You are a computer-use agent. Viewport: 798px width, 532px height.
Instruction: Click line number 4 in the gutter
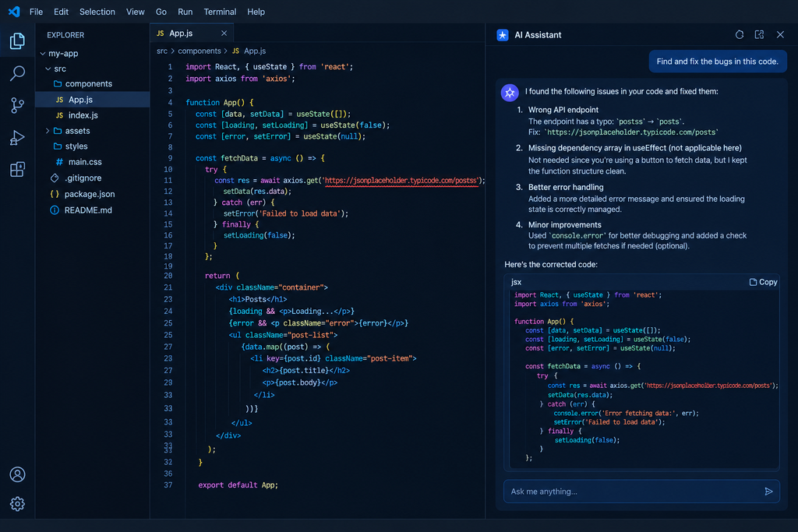[x=170, y=102]
